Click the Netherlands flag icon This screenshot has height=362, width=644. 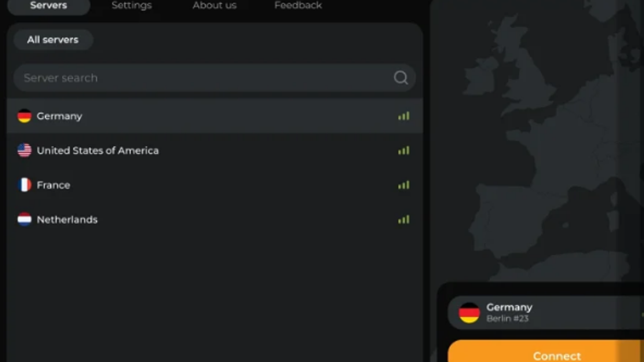coord(24,219)
